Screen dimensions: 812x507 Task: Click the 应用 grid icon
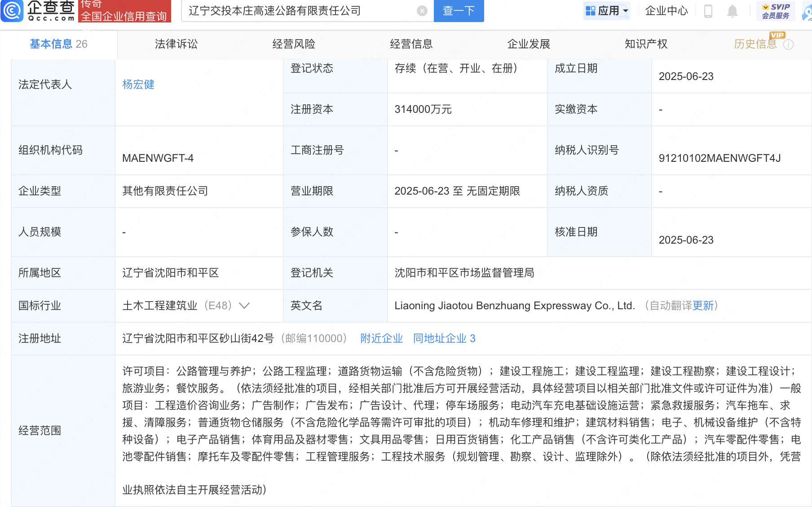coord(591,11)
